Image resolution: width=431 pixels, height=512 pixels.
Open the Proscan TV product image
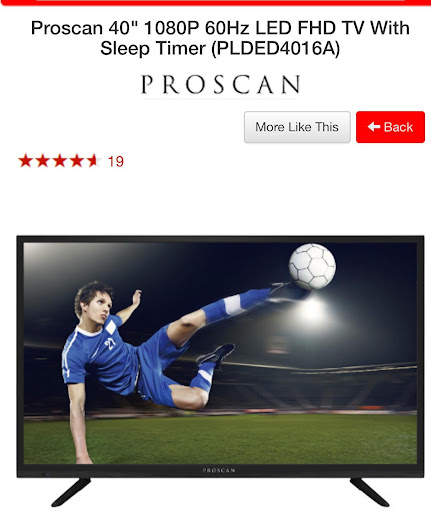click(x=220, y=371)
